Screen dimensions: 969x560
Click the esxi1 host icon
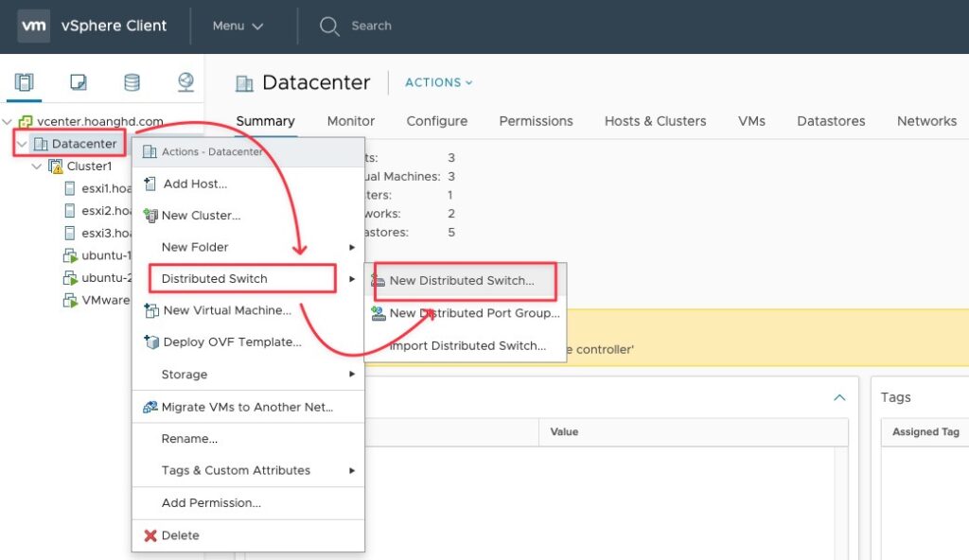[70, 188]
